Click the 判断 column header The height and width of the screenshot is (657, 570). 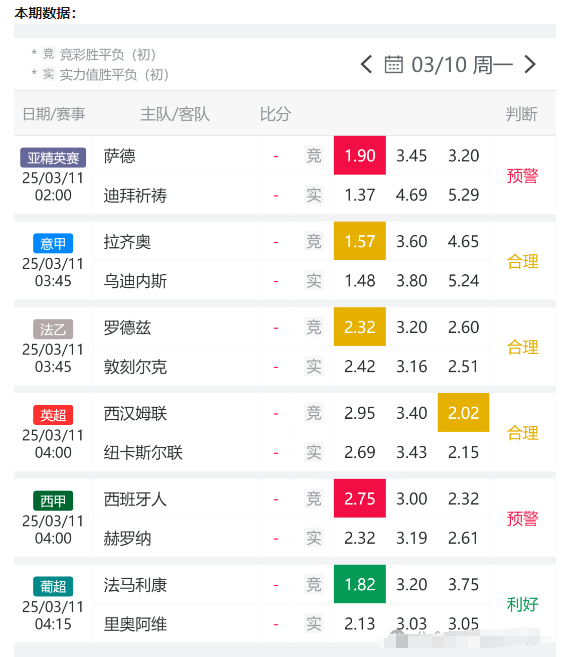[521, 114]
